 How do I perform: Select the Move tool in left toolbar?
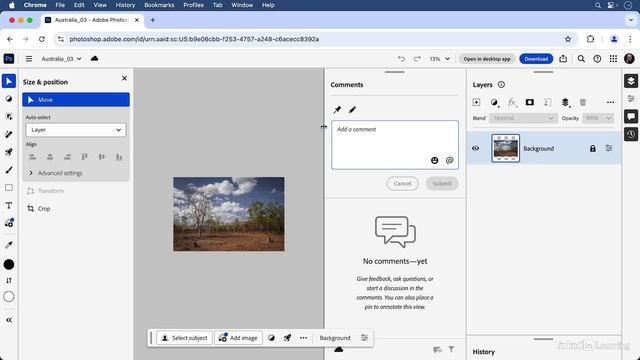[x=9, y=81]
